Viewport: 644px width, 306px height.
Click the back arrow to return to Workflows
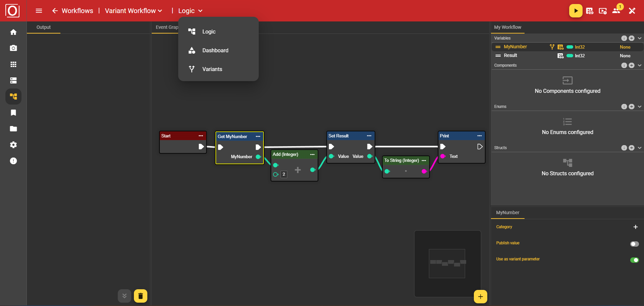coord(55,10)
